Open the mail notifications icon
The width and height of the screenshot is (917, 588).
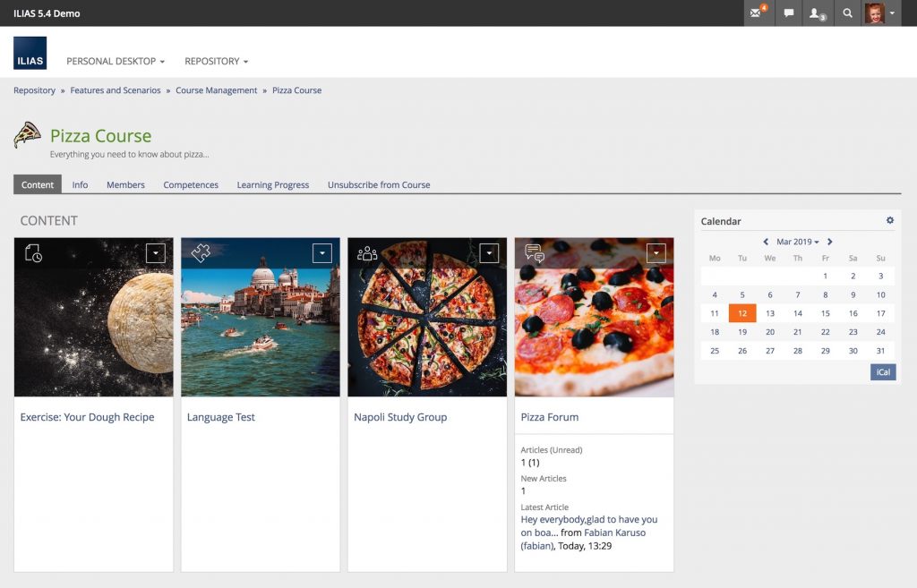pyautogui.click(x=758, y=13)
